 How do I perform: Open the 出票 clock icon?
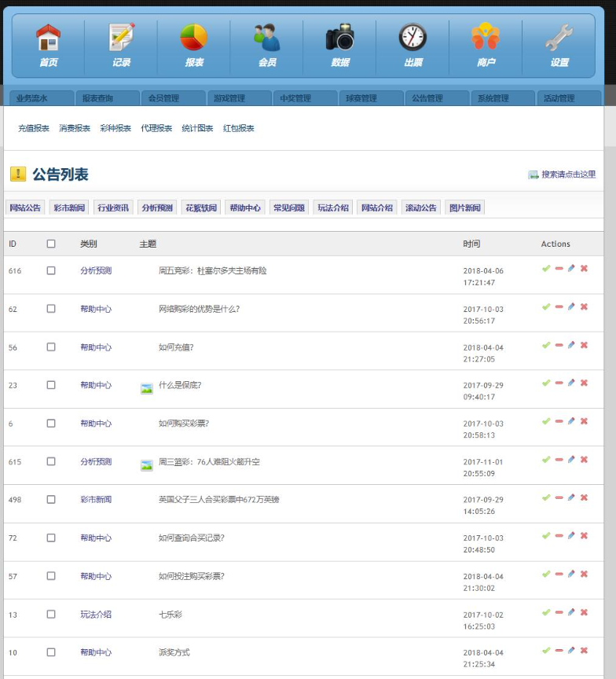pos(412,37)
